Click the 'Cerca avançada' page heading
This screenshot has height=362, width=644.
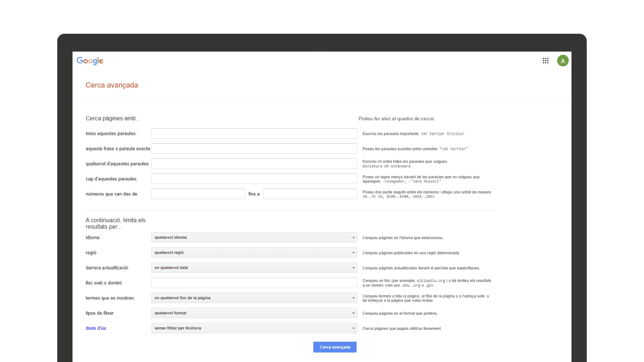[112, 85]
